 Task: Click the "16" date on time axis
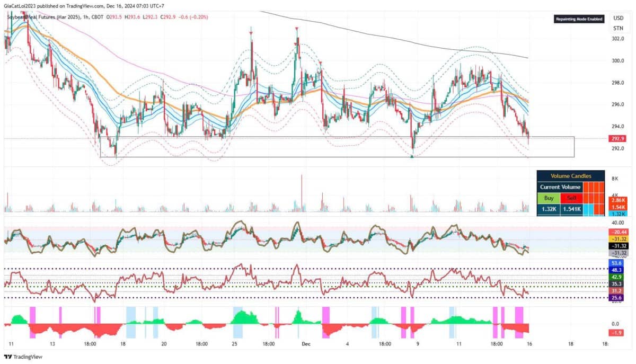(x=528, y=344)
